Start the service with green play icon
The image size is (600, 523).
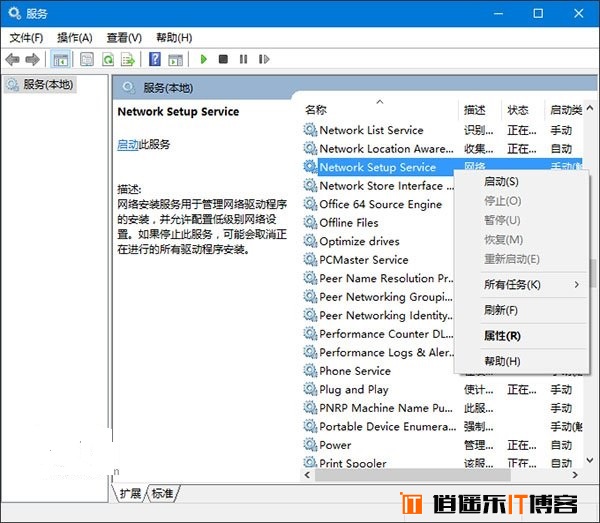tap(204, 59)
